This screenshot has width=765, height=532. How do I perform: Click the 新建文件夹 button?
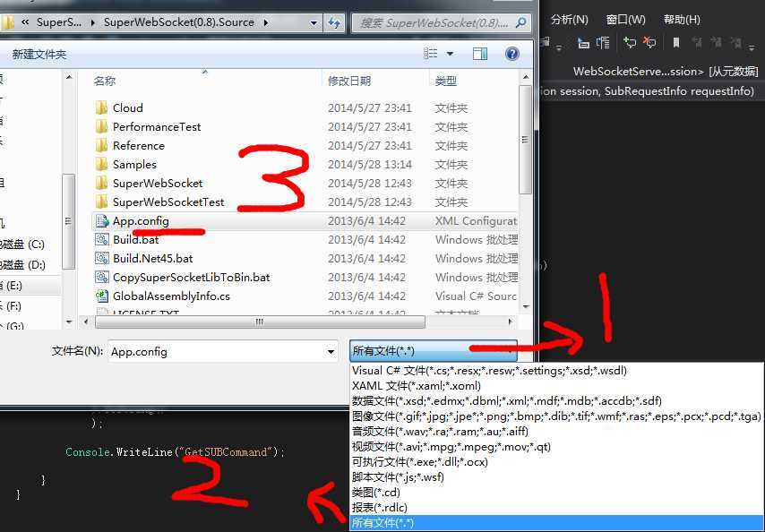tap(39, 54)
